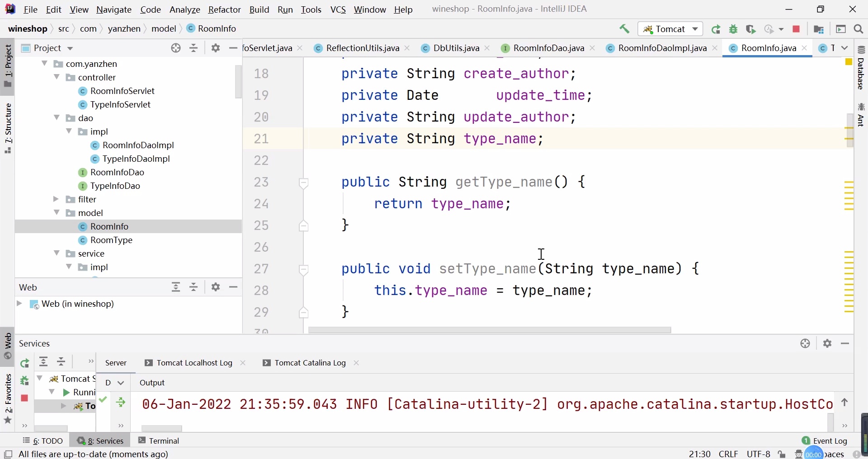Open the Database tool window
Screen dimensions: 868x459
pyautogui.click(x=862, y=69)
